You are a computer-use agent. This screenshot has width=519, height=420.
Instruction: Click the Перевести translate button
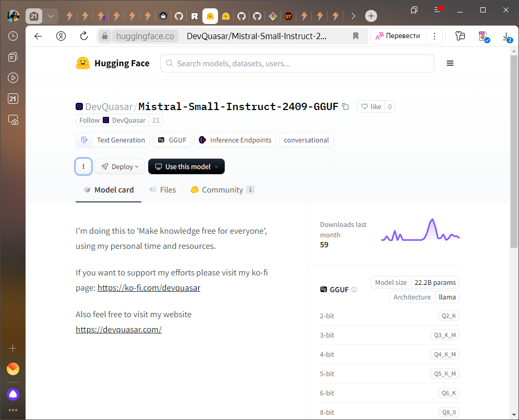point(398,36)
